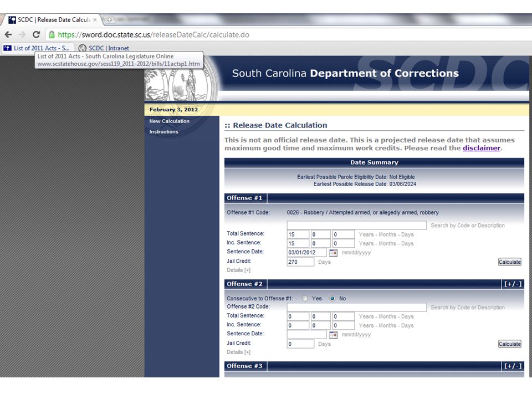Screen dimensions: 532x399
Task: Click Offense #2 Total Sentence months field
Action: pyautogui.click(x=321, y=316)
